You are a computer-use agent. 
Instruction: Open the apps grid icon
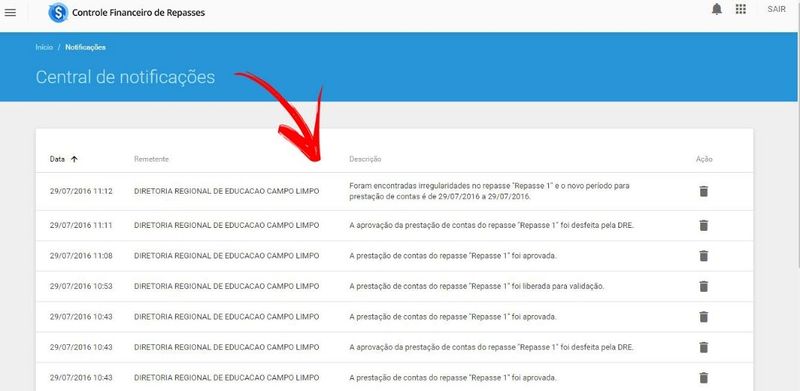pyautogui.click(x=741, y=9)
